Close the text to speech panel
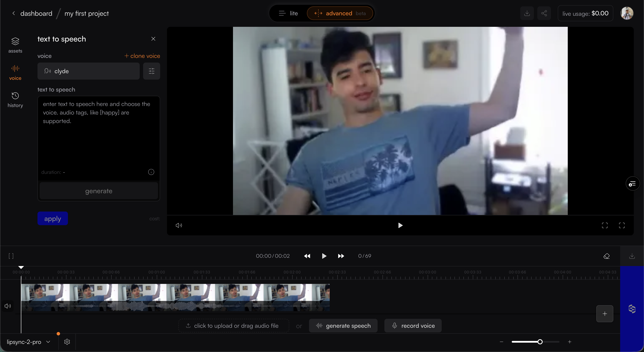644x352 pixels. 153,39
